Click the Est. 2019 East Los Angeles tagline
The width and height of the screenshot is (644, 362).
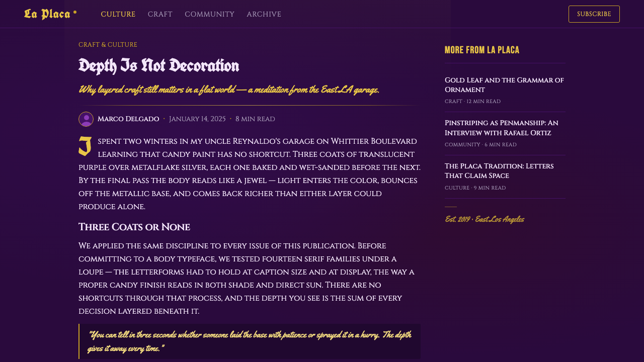pos(485,220)
